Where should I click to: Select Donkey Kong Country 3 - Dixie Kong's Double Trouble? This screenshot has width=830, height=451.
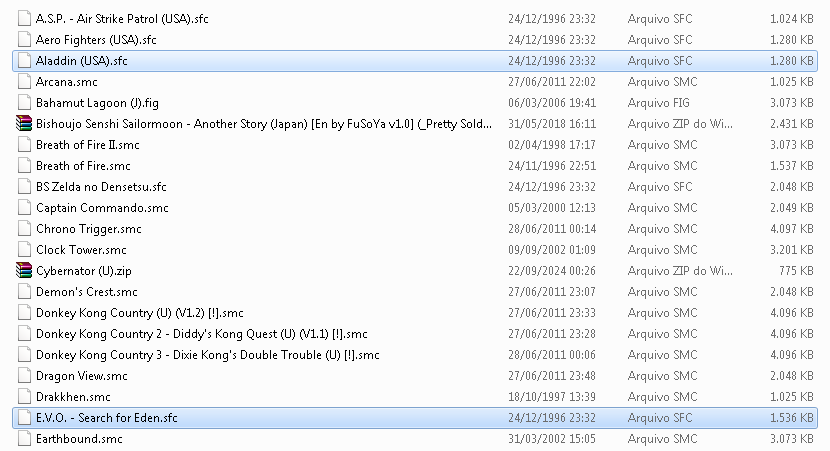(x=208, y=355)
